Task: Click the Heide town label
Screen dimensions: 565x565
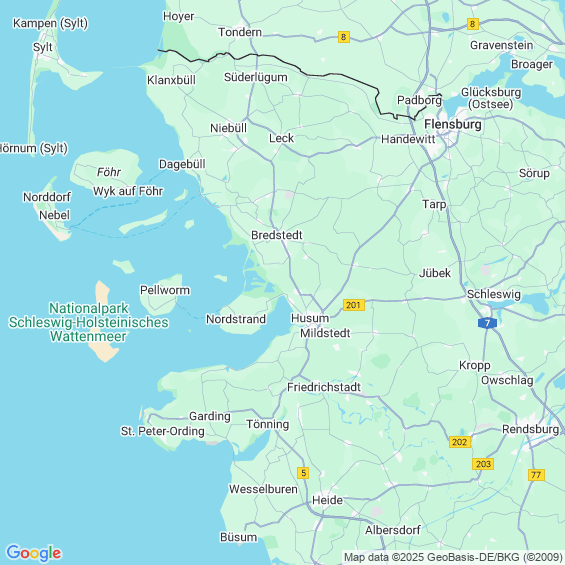Action: click(327, 501)
